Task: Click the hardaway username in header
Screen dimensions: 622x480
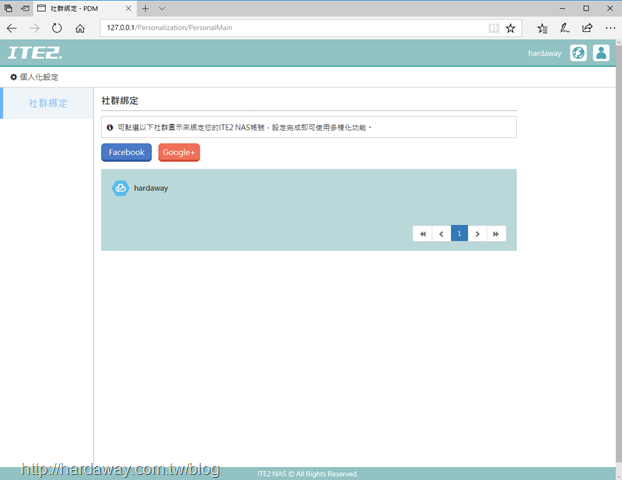Action: (545, 53)
